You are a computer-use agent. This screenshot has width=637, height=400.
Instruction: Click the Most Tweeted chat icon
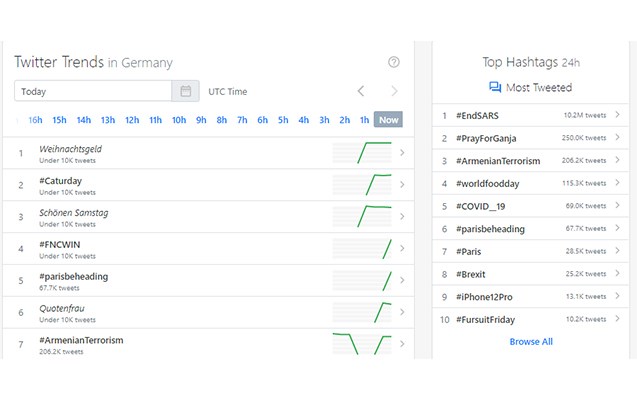495,87
